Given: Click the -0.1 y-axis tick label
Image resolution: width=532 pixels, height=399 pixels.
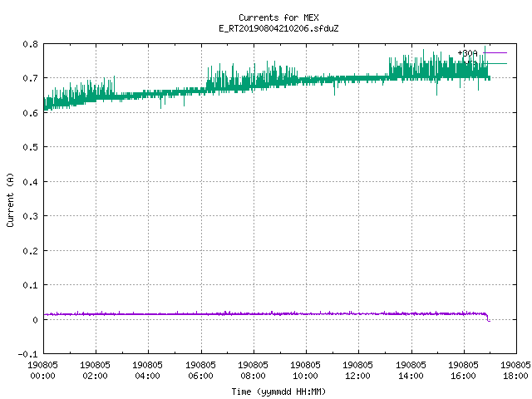Looking at the screenshot, I should click(27, 354).
